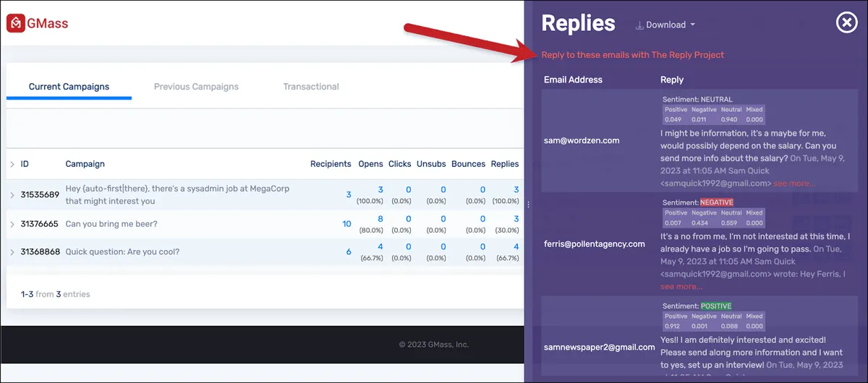Click campaign ID 31376665
The width and height of the screenshot is (868, 383).
coord(40,224)
